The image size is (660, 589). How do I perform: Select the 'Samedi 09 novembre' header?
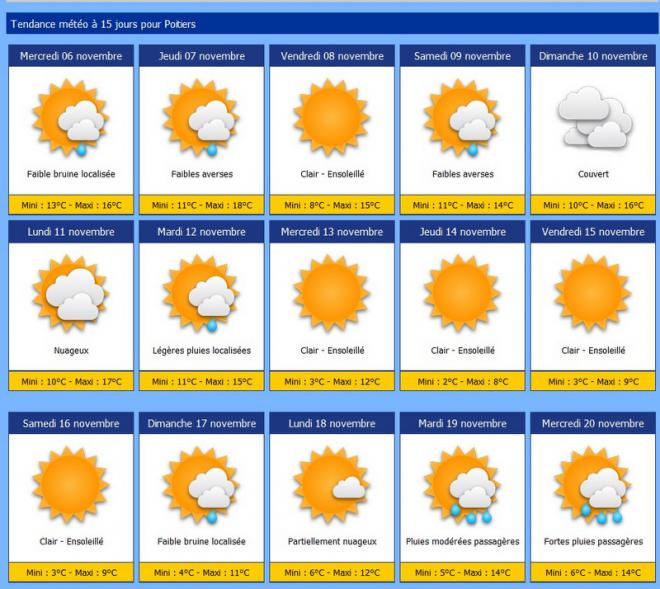[x=463, y=56]
